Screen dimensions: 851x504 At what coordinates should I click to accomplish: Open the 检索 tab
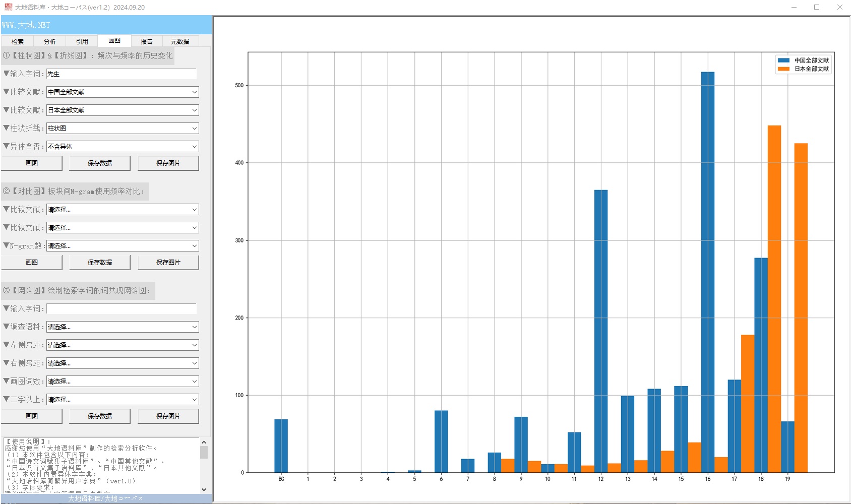click(18, 41)
